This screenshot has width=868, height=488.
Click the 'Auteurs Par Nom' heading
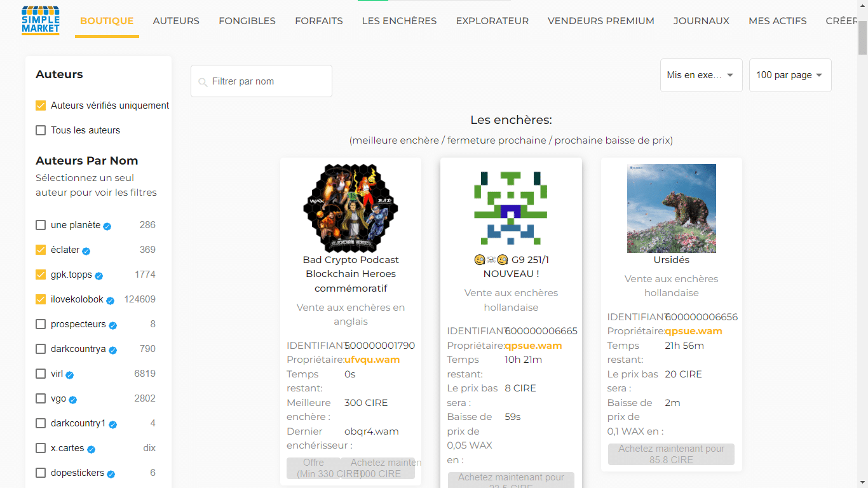87,161
